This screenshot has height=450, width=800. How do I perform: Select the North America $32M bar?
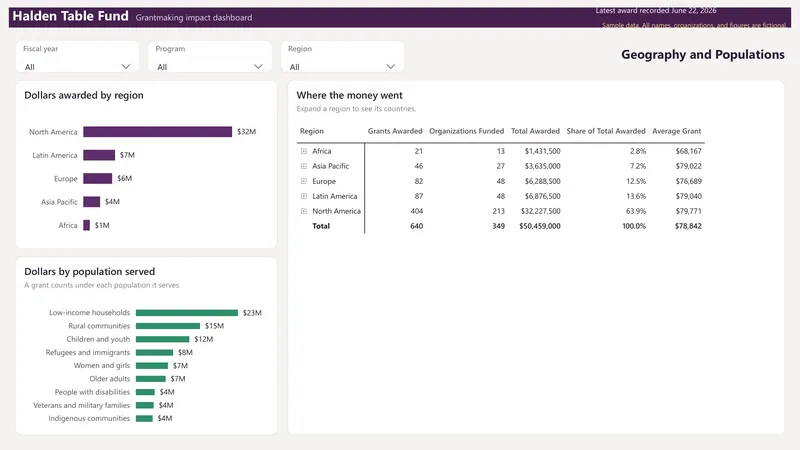click(158, 132)
